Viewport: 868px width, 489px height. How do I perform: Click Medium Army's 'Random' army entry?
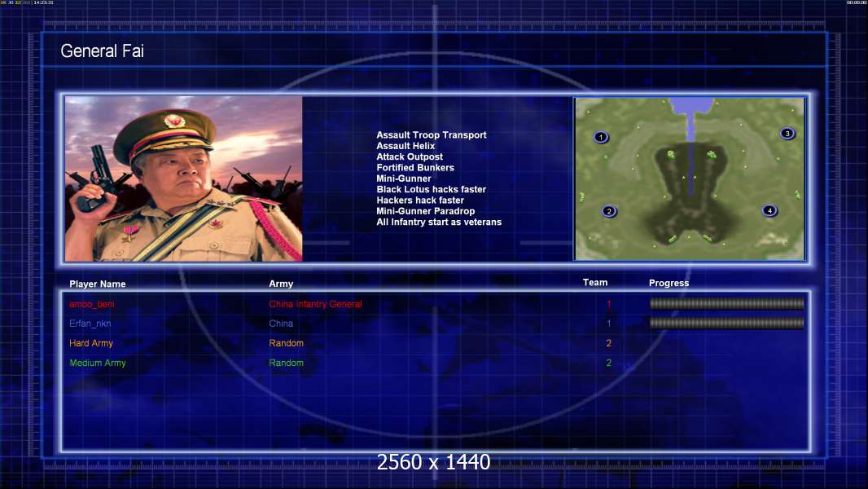(286, 363)
